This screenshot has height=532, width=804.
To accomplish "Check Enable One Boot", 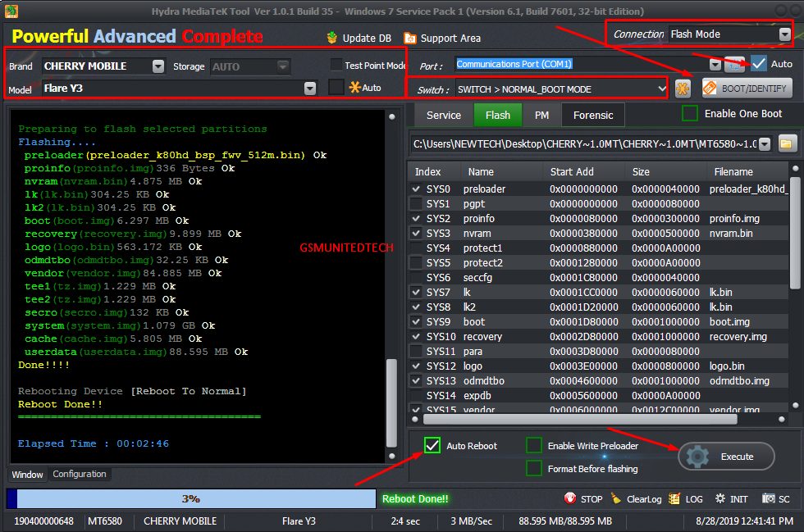I will 690,113.
